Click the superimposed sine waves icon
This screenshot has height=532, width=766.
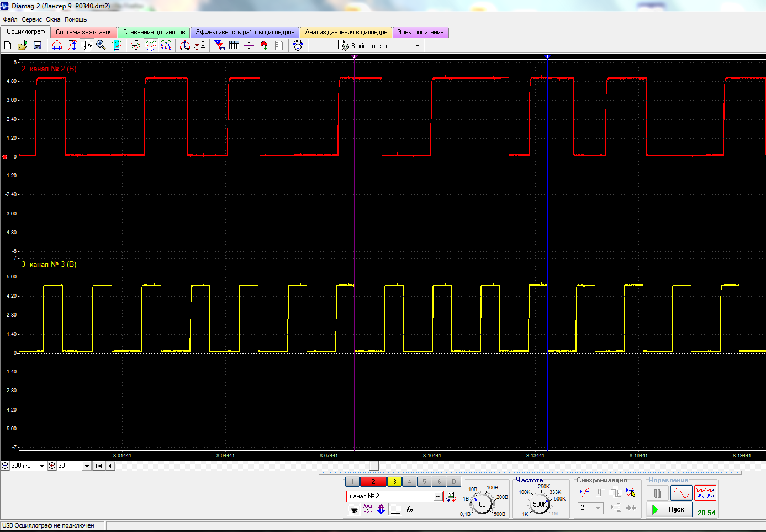166,45
